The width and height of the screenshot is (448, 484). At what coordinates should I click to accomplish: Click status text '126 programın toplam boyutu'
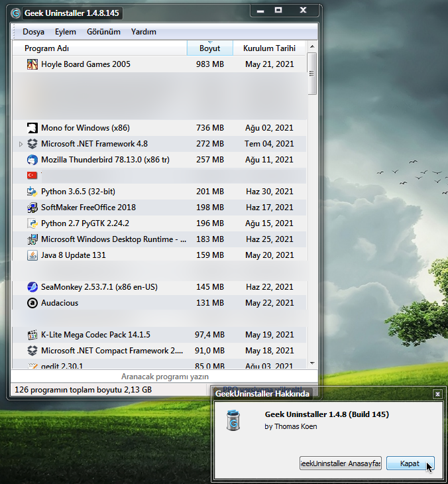pos(84,390)
